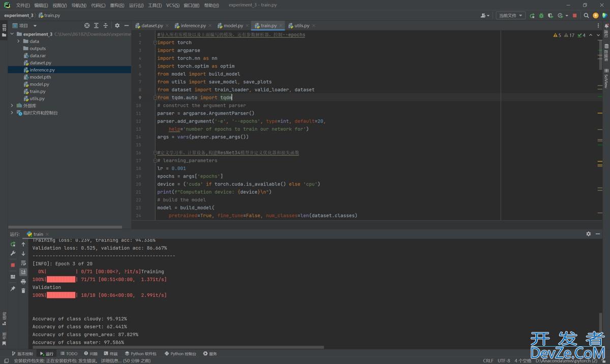
Task: Open the 当前文件 run configuration dropdown
Action: pos(510,16)
